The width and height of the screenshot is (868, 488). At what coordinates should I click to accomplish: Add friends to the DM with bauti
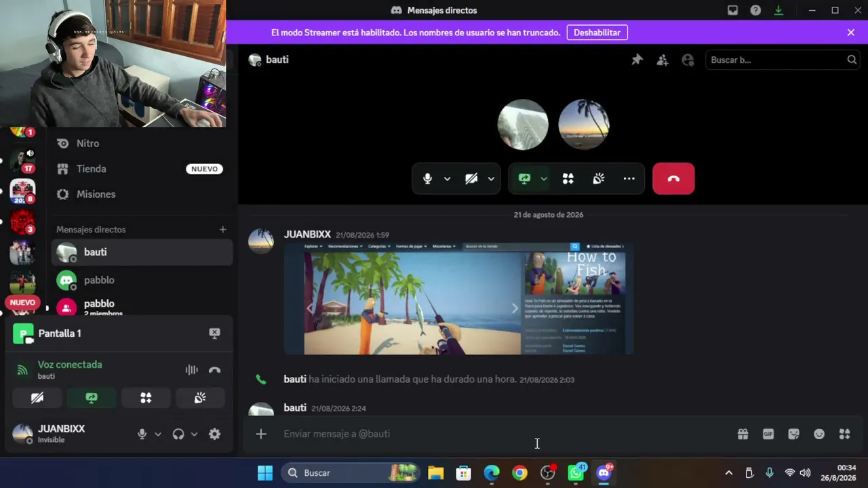tap(663, 60)
